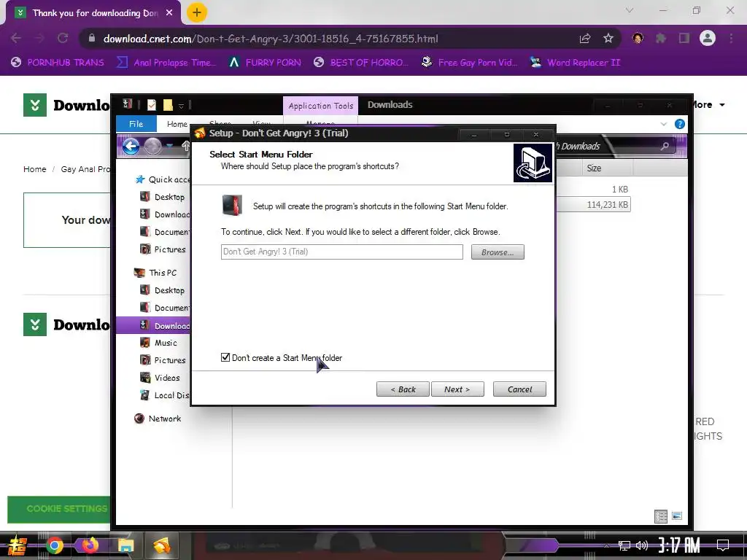The height and width of the screenshot is (560, 747).
Task: Click the Browse button for folder selection
Action: 498,252
